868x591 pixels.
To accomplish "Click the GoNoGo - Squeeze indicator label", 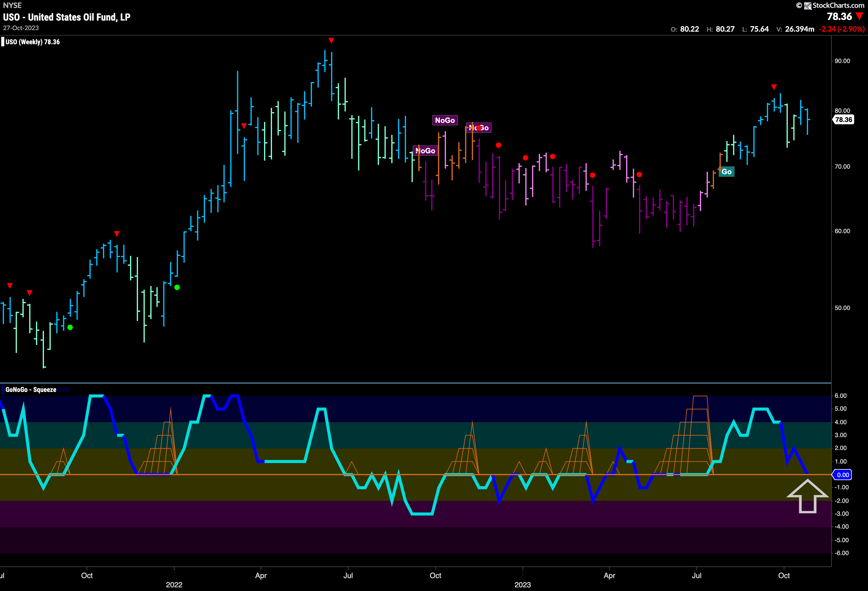I will click(x=31, y=390).
